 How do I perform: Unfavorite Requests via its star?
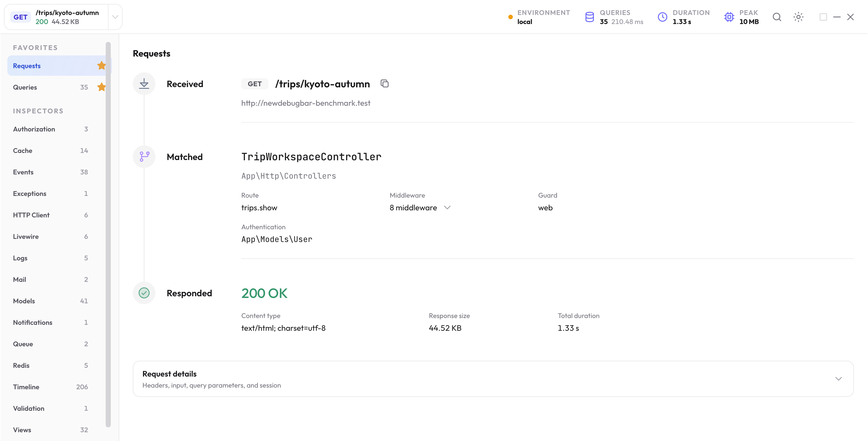(x=101, y=65)
